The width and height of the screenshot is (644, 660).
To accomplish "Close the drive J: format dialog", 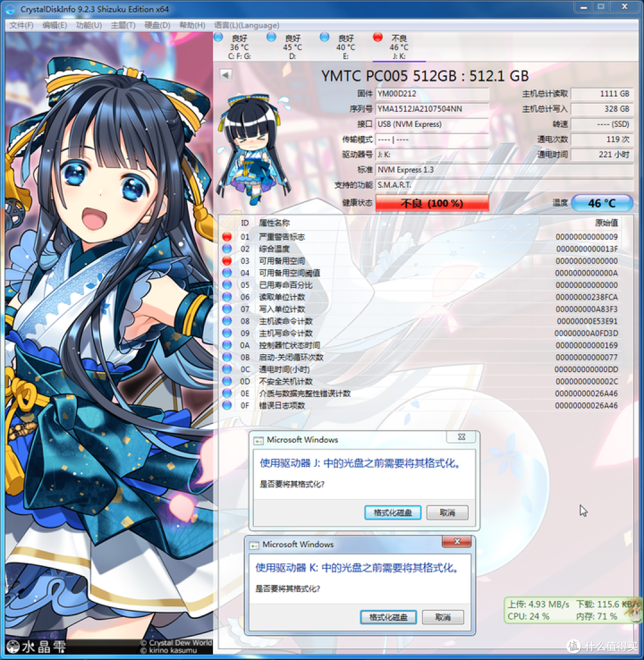I will coord(462,437).
